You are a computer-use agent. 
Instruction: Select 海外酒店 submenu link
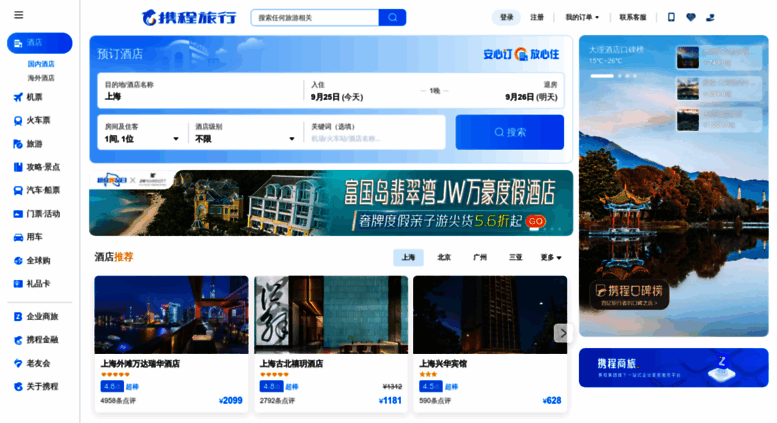click(41, 78)
